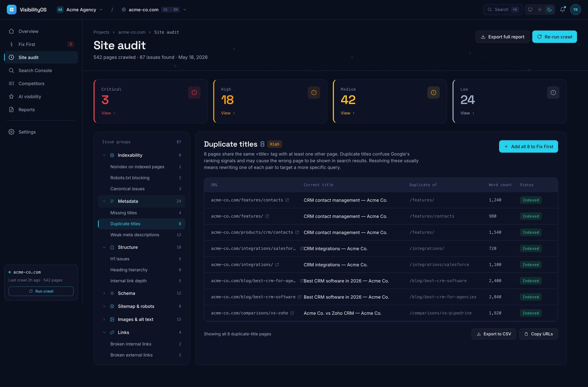Open the Acme Agency workspace dropdown

point(80,9)
